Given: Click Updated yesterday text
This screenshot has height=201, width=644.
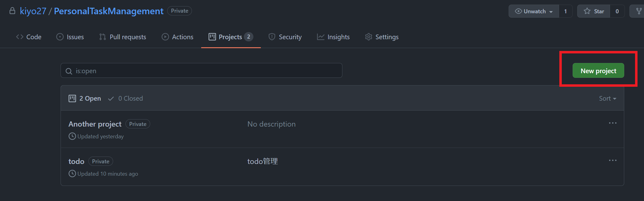Looking at the screenshot, I should click(100, 136).
